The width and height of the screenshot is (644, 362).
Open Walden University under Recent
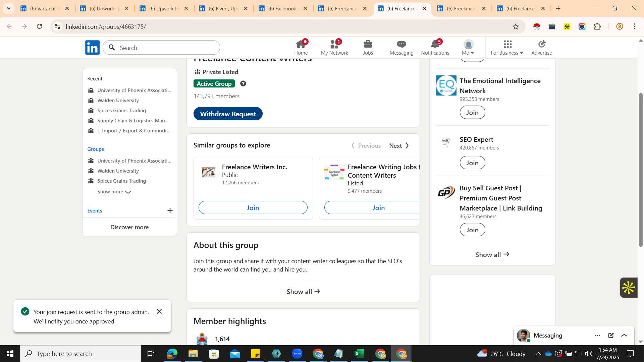pyautogui.click(x=118, y=100)
